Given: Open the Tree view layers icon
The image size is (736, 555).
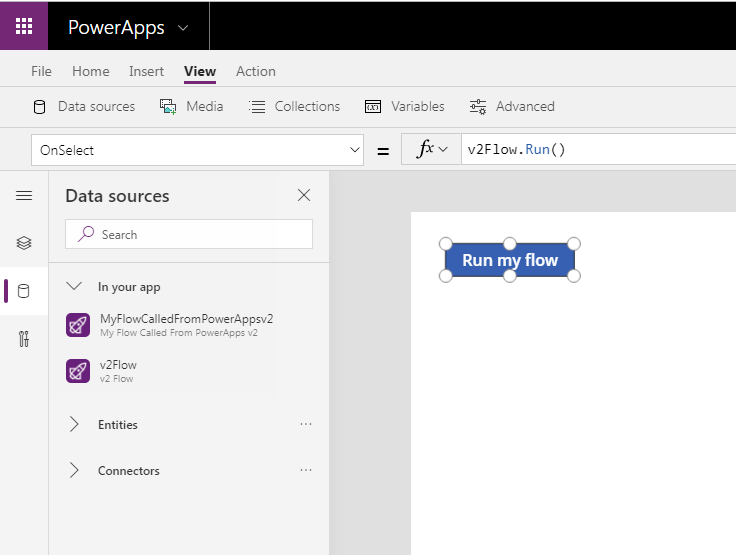Looking at the screenshot, I should (x=24, y=243).
